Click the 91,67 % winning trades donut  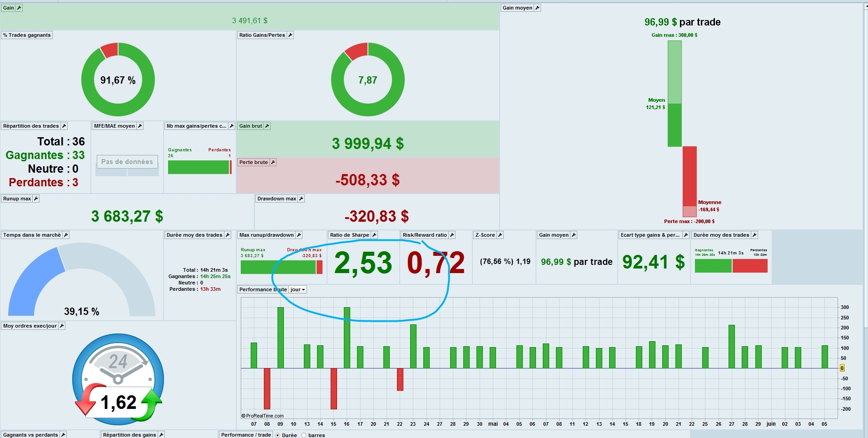(x=118, y=80)
